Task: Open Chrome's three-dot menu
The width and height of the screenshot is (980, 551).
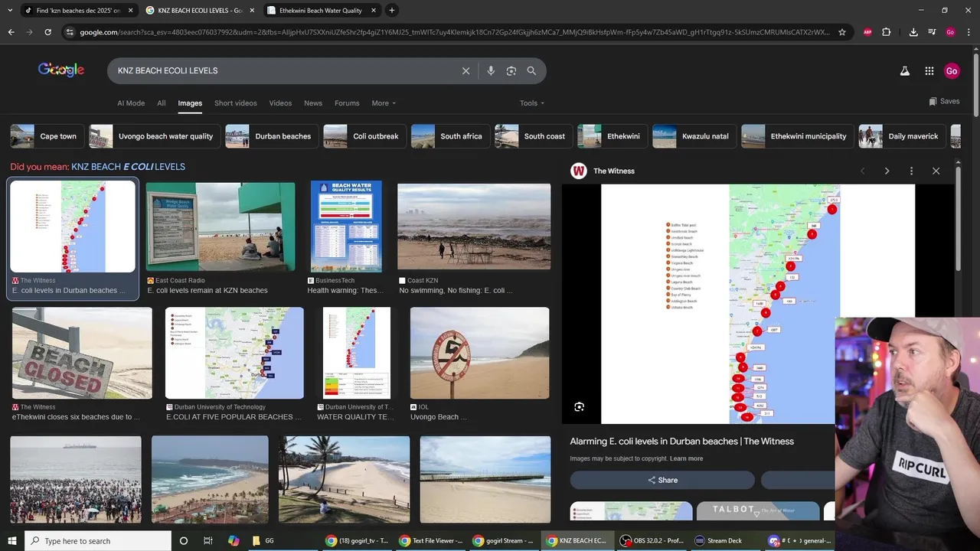Action: tap(969, 32)
